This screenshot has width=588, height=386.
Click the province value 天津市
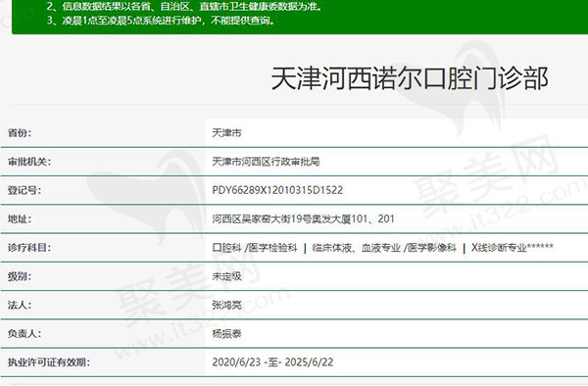pyautogui.click(x=226, y=133)
